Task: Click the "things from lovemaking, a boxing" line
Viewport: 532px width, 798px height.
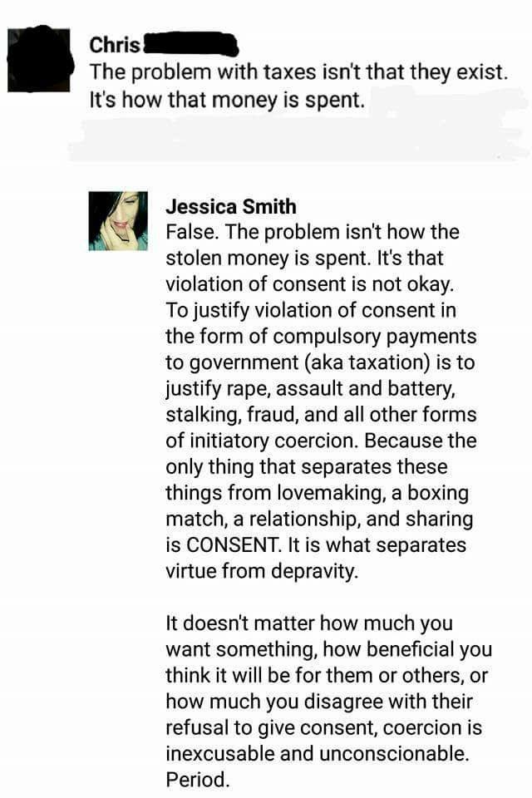Action: pyautogui.click(x=318, y=493)
